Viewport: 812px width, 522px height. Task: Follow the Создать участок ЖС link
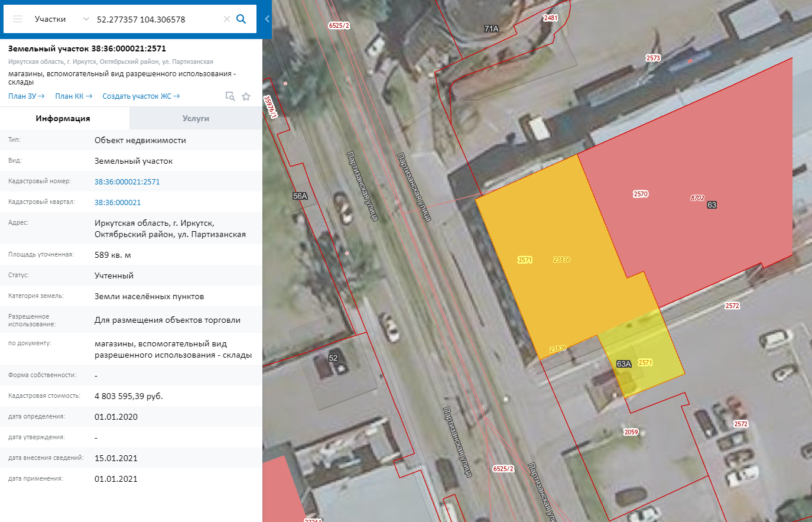point(141,96)
